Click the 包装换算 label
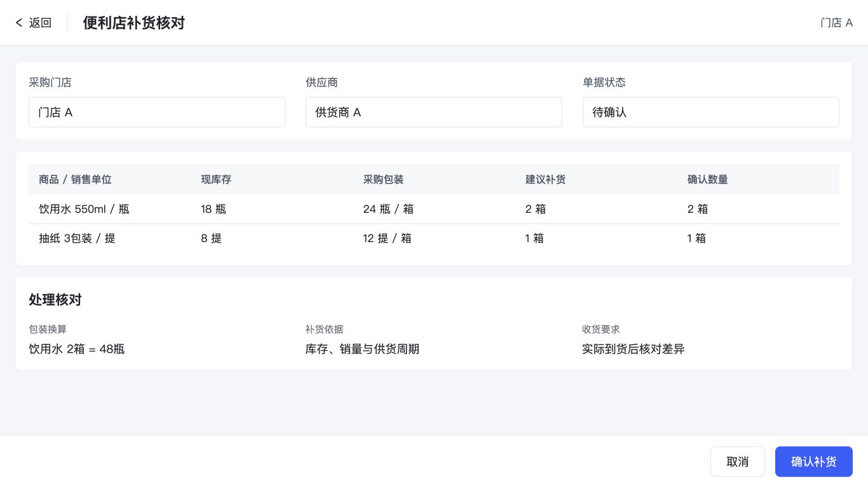868x488 pixels. [x=48, y=329]
